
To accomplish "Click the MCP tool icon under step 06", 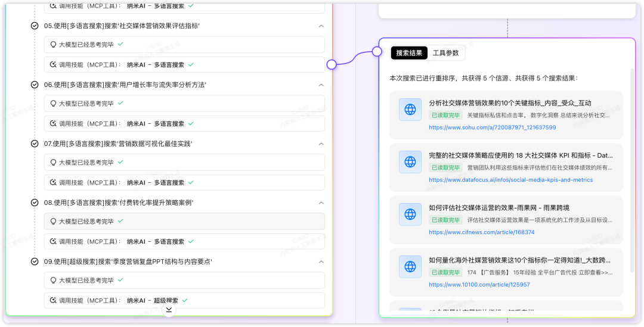I will tap(53, 123).
